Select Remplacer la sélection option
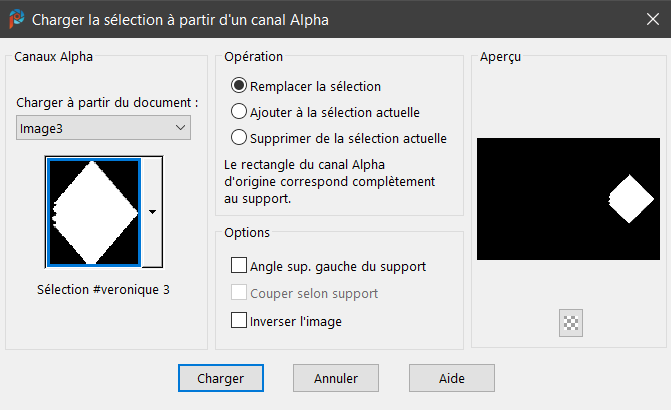 (239, 87)
